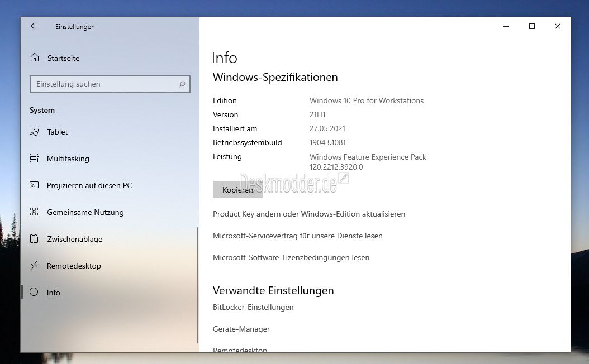Select the Gemeinsame Nutzung icon
The width and height of the screenshot is (589, 364).
coord(35,212)
